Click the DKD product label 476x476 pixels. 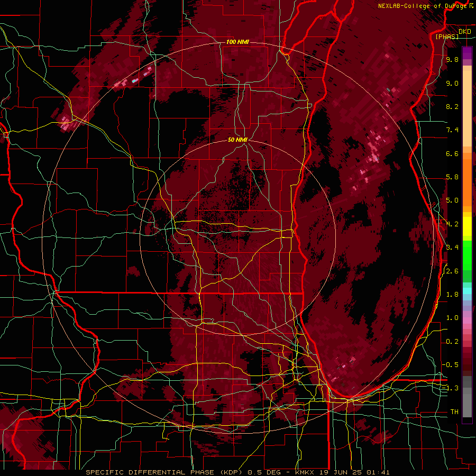(x=465, y=32)
